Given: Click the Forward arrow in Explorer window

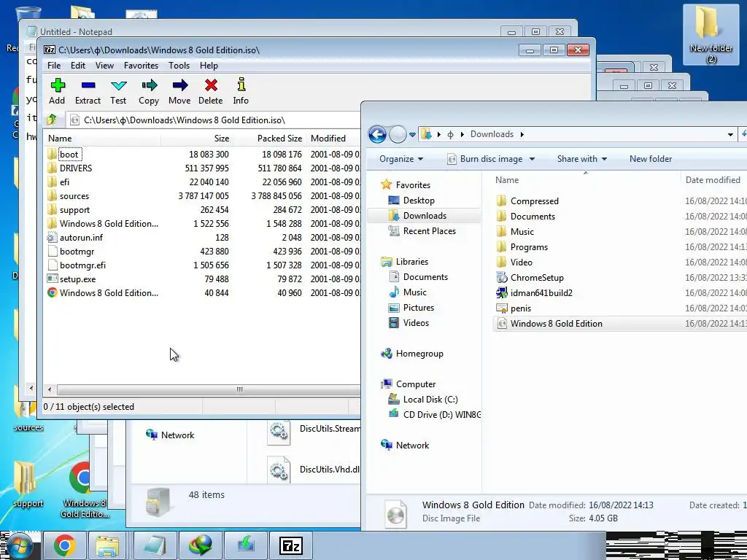Looking at the screenshot, I should coord(398,134).
